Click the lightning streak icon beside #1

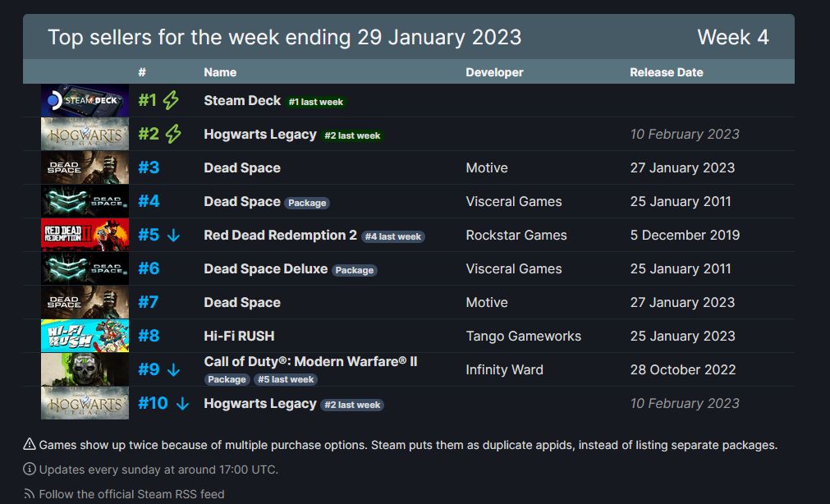pos(171,101)
